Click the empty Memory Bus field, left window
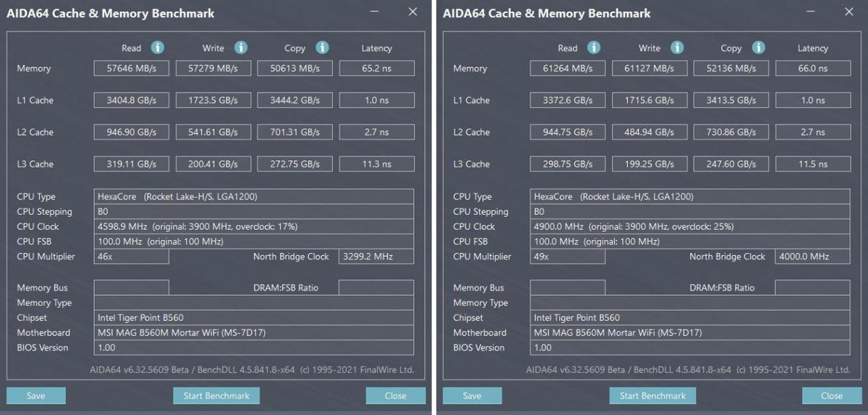This screenshot has height=415, width=868. pos(132,287)
